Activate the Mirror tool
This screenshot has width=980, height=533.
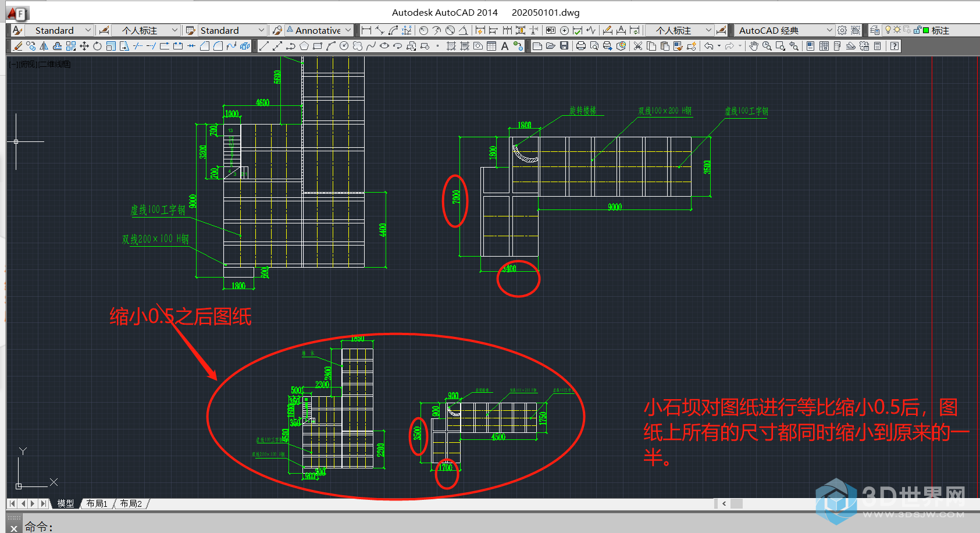(44, 46)
